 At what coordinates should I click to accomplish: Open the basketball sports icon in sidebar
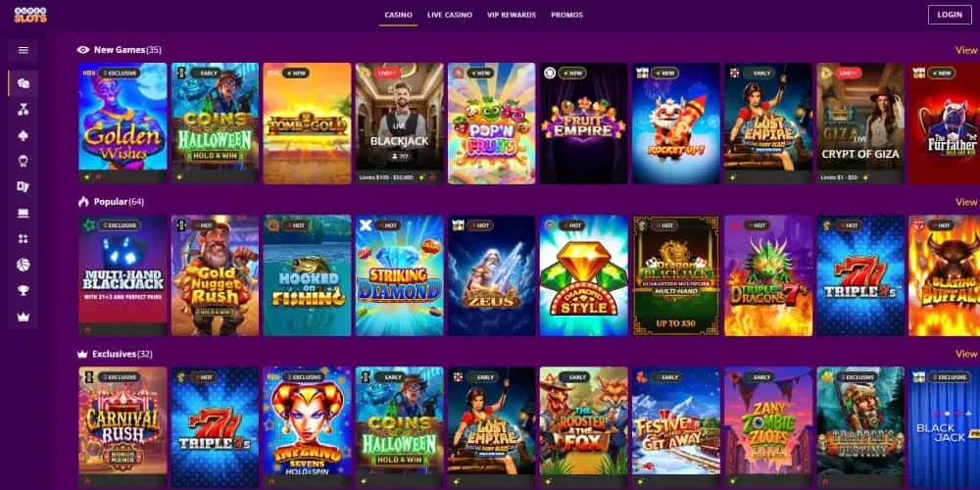pyautogui.click(x=24, y=265)
